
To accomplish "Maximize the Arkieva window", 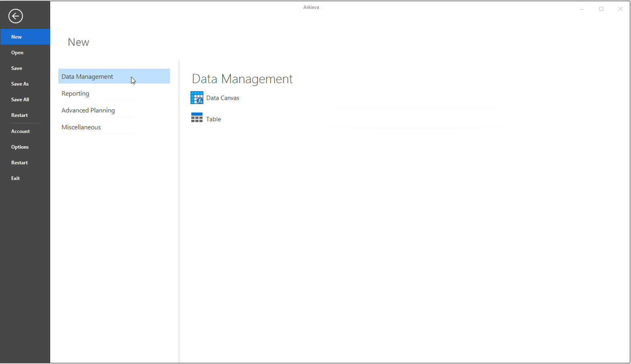I will [x=601, y=9].
